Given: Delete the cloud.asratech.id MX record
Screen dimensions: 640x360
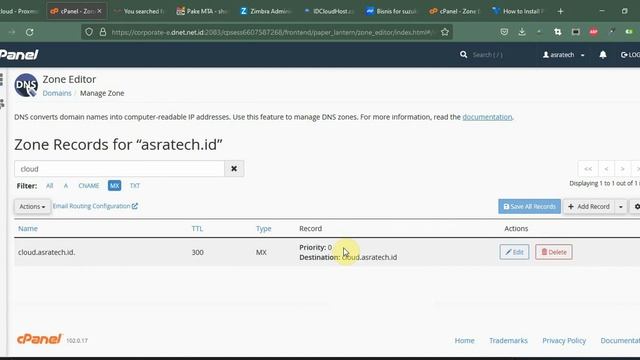Looking at the screenshot, I should point(553,252).
